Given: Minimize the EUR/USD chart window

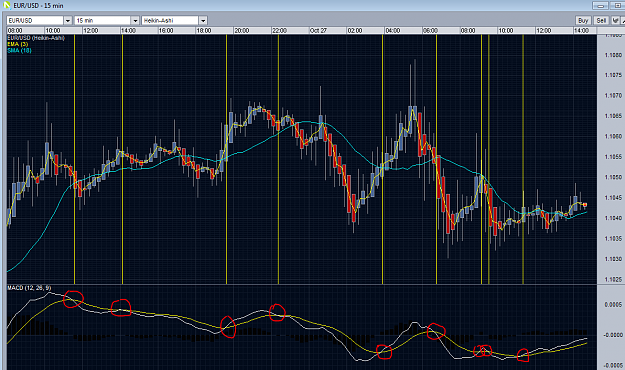Looking at the screenshot, I should [600, 6].
